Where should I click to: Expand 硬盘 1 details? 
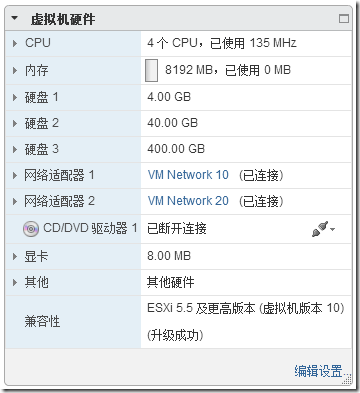coord(15,97)
